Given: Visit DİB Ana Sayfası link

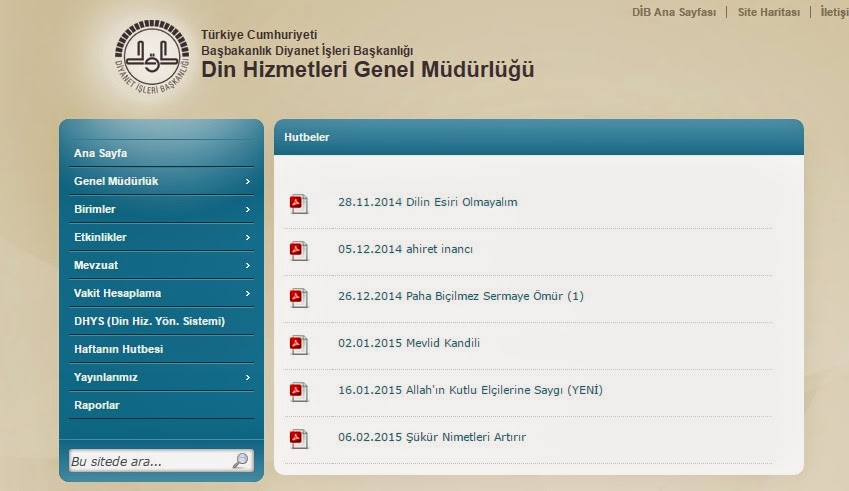Looking at the screenshot, I should tap(674, 12).
